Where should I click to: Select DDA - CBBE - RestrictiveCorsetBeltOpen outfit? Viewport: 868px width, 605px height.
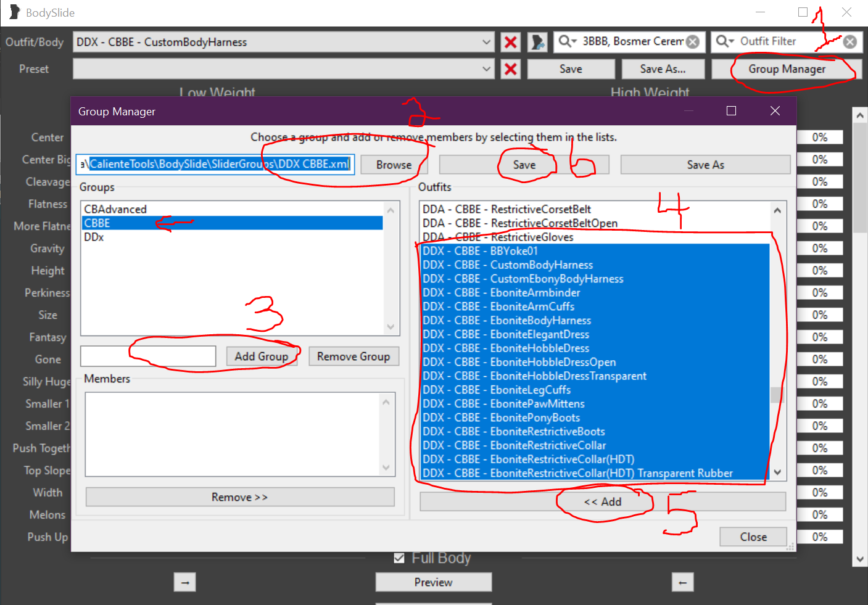coord(595,223)
